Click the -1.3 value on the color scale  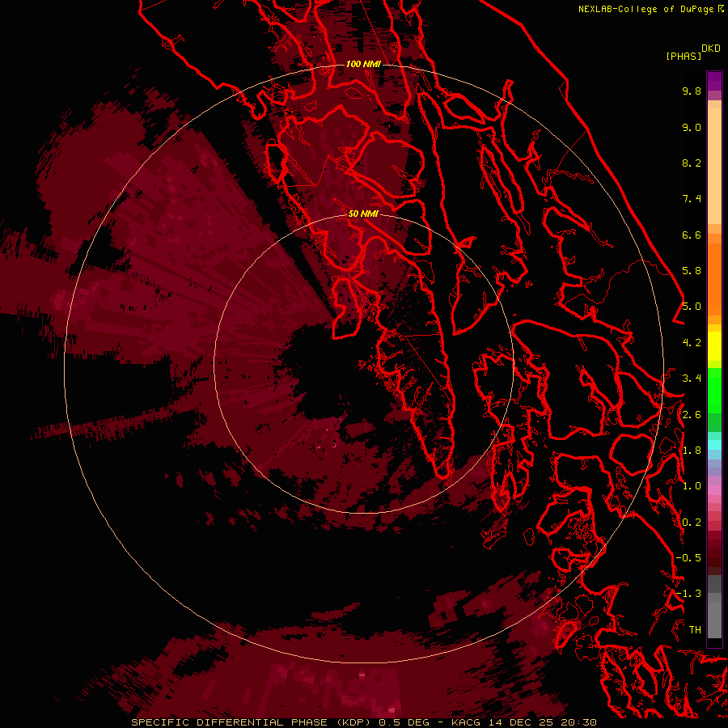click(688, 594)
